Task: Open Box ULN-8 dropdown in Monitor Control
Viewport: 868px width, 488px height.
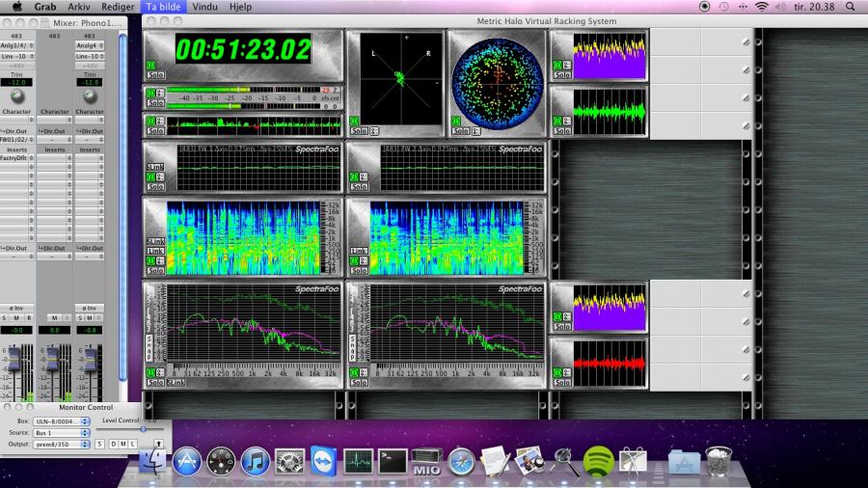Action: point(61,421)
